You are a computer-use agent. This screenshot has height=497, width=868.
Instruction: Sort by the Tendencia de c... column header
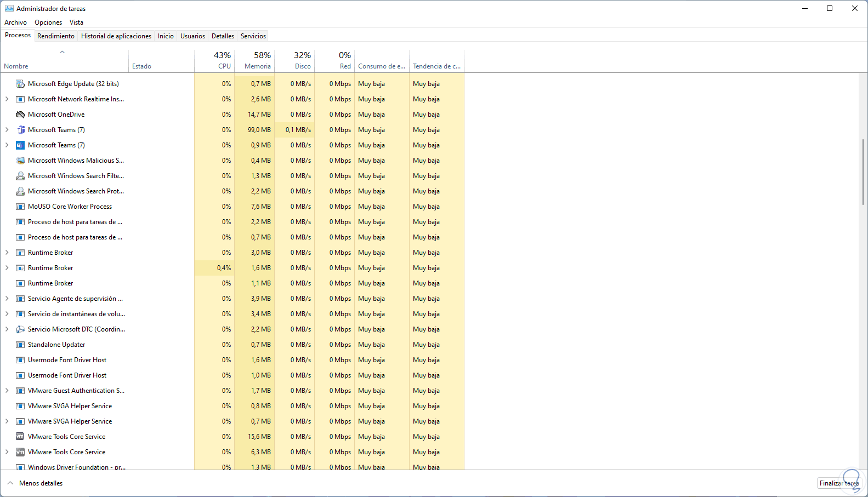click(x=436, y=61)
